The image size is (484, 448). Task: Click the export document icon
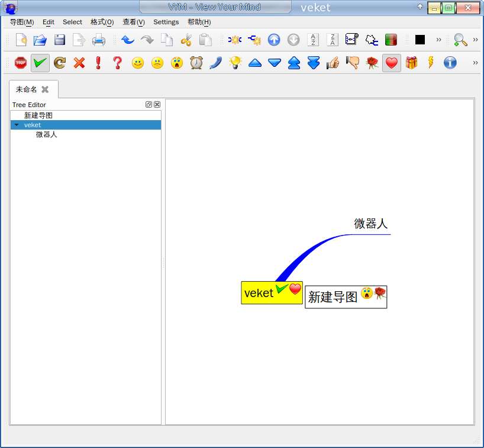79,40
